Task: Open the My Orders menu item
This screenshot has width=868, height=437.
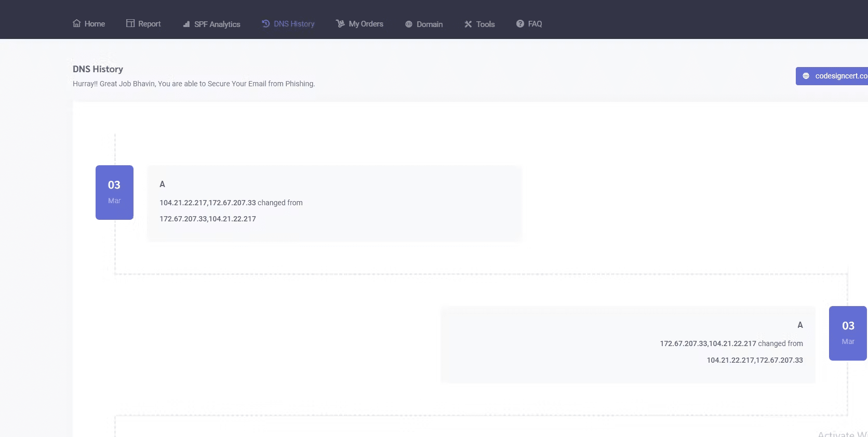Action: click(x=366, y=24)
